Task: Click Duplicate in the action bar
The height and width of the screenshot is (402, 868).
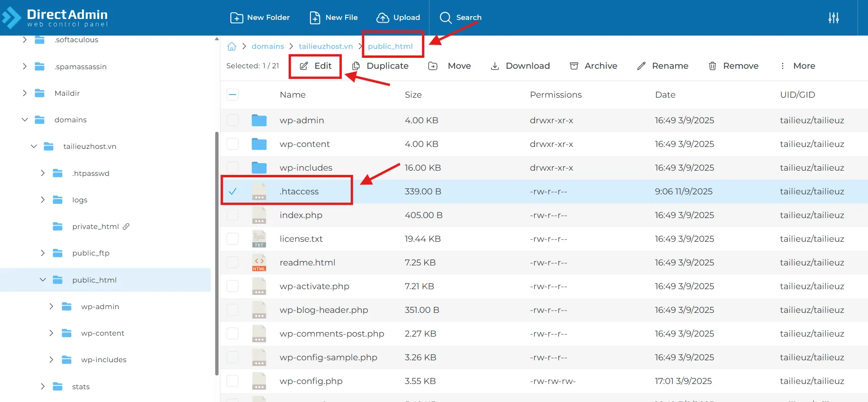Action: click(x=380, y=66)
